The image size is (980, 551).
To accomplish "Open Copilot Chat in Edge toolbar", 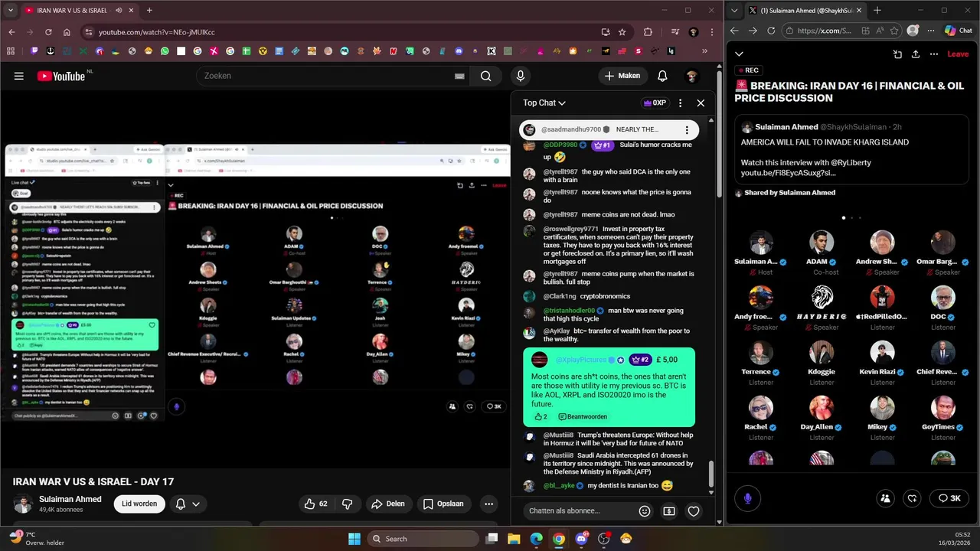I will coord(959,31).
